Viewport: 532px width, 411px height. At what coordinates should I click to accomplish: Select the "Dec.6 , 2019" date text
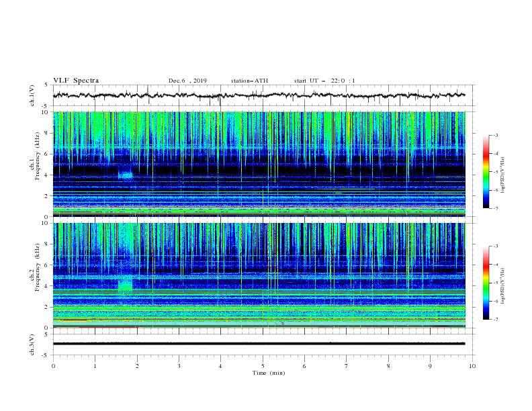(x=187, y=81)
